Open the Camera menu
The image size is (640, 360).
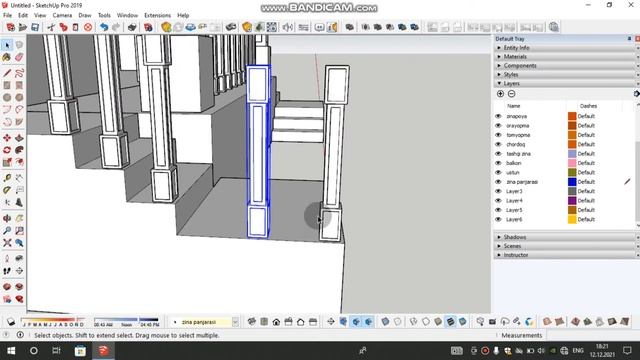(x=62, y=15)
